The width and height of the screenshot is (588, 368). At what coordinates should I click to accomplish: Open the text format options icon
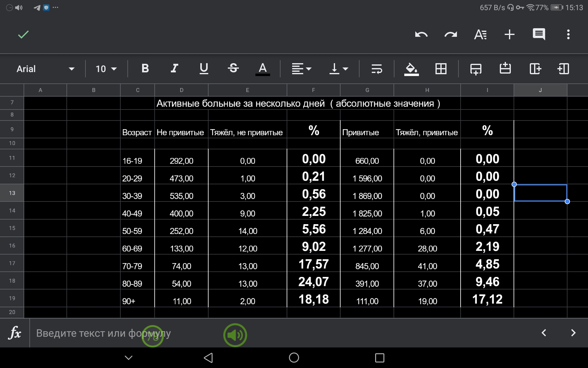coord(480,34)
